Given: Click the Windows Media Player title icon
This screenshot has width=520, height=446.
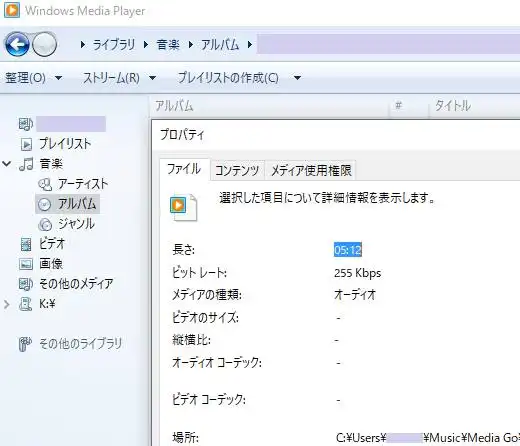Looking at the screenshot, I should click(12, 10).
